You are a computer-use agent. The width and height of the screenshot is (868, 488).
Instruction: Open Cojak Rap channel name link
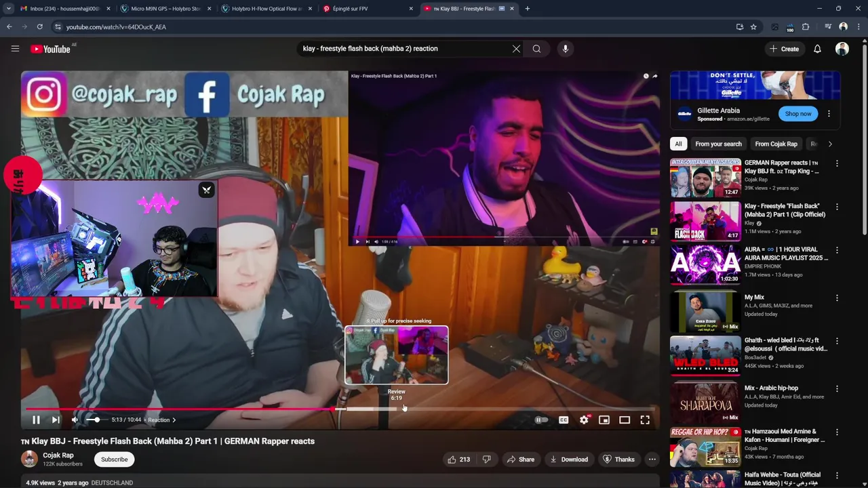tap(58, 455)
